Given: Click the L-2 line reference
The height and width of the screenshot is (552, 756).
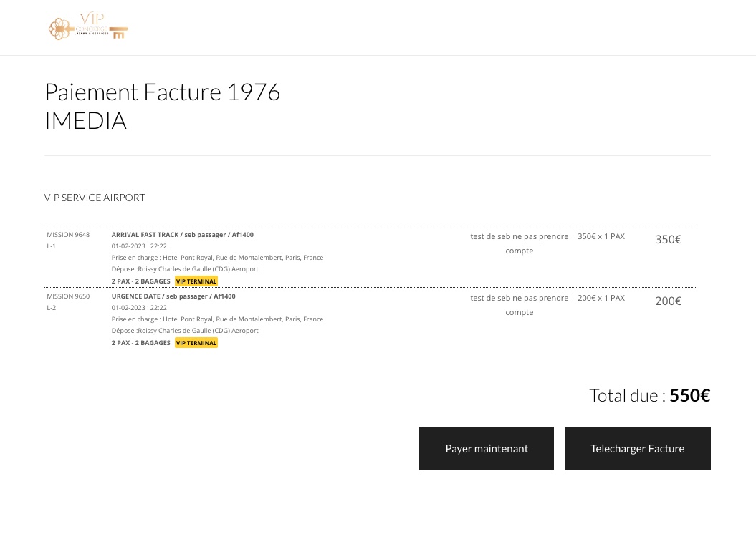Looking at the screenshot, I should 51,308.
